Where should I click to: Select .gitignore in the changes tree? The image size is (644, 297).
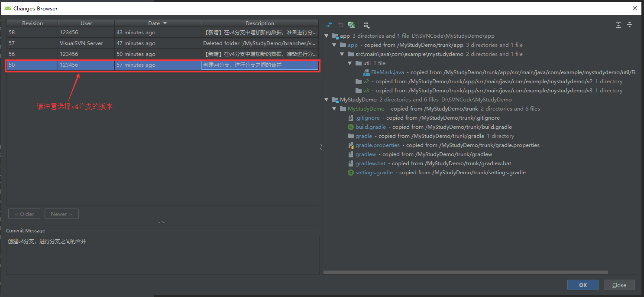click(368, 118)
